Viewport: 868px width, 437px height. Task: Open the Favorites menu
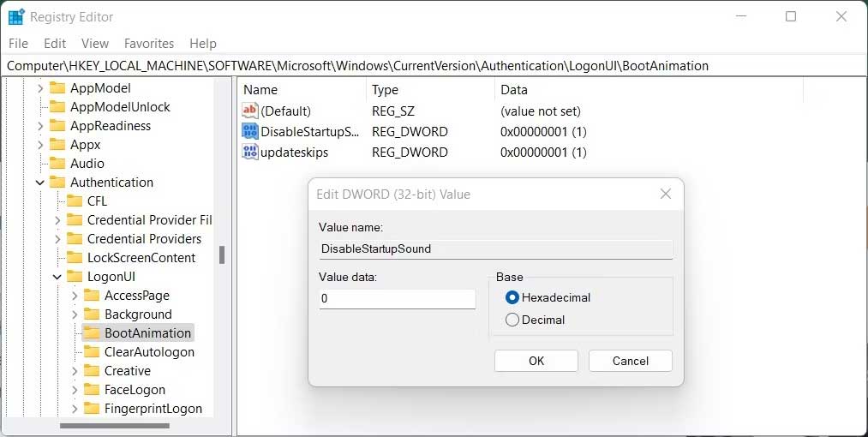pyautogui.click(x=148, y=43)
